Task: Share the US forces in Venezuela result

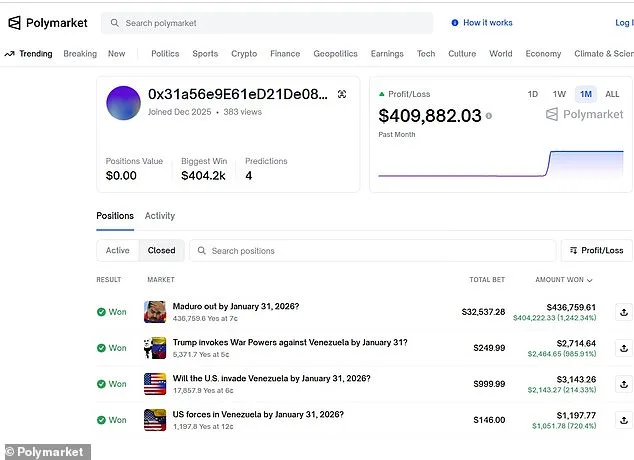Action: pyautogui.click(x=623, y=420)
